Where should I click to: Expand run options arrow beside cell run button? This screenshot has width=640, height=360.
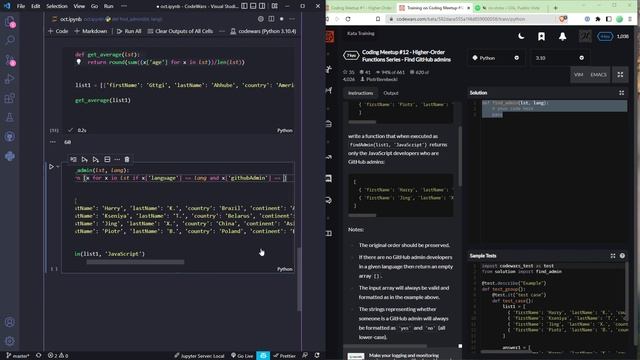tap(58, 167)
